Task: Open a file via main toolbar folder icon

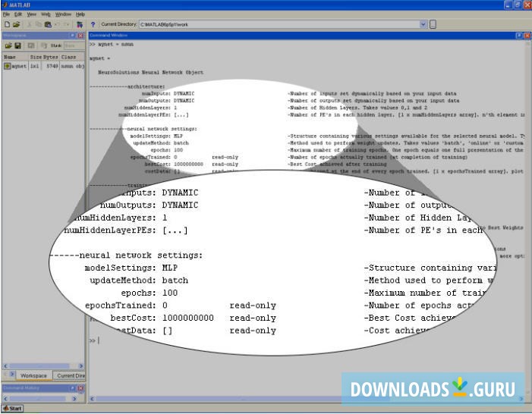Action: [x=16, y=24]
